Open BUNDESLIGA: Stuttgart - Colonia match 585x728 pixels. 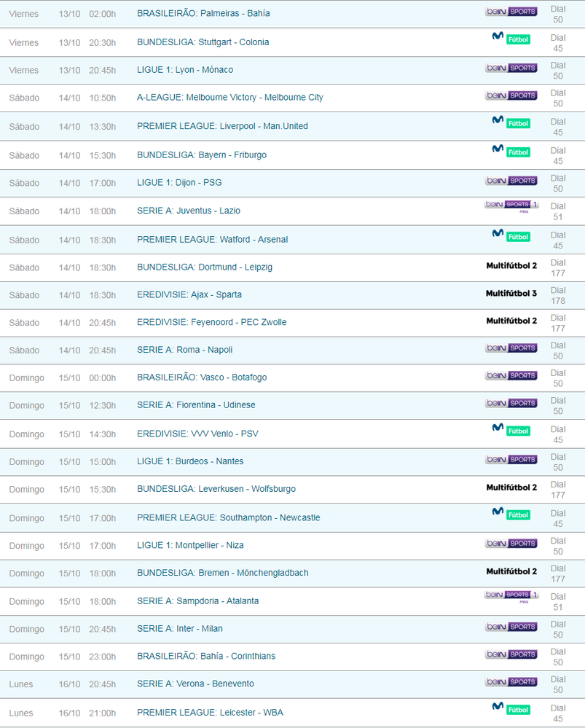pos(203,42)
